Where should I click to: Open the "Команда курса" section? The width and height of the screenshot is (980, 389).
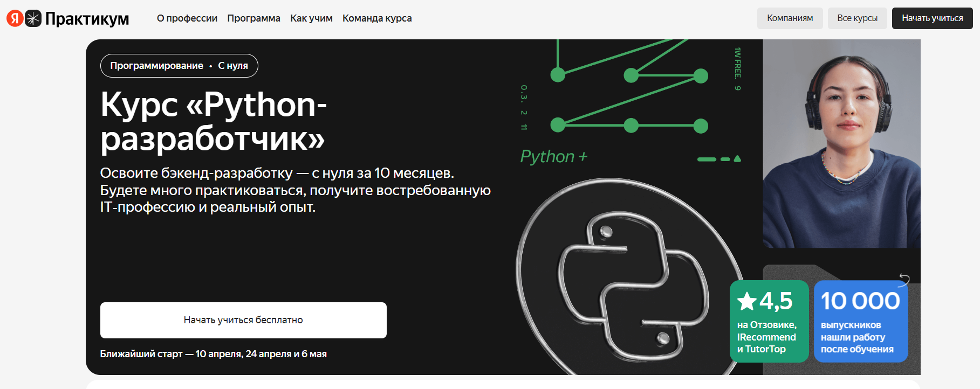pos(377,18)
